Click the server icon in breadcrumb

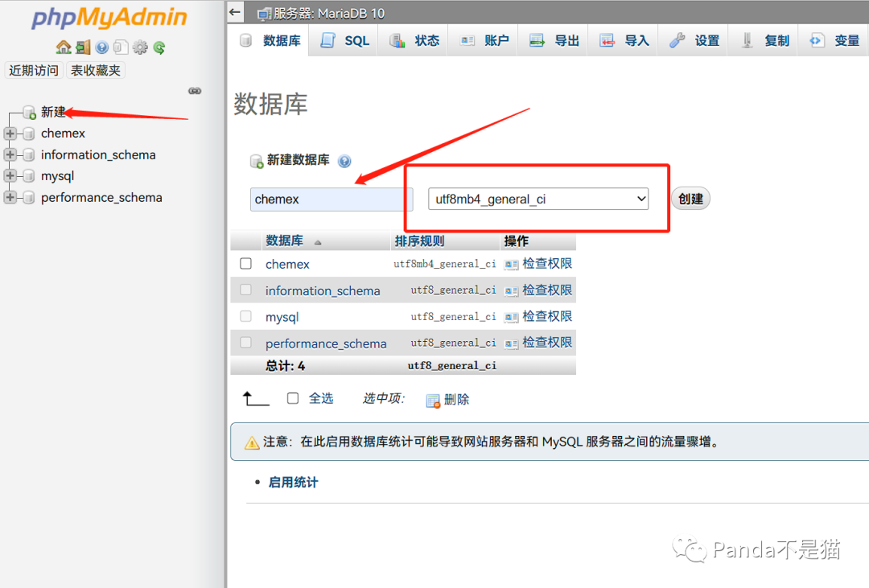click(265, 14)
